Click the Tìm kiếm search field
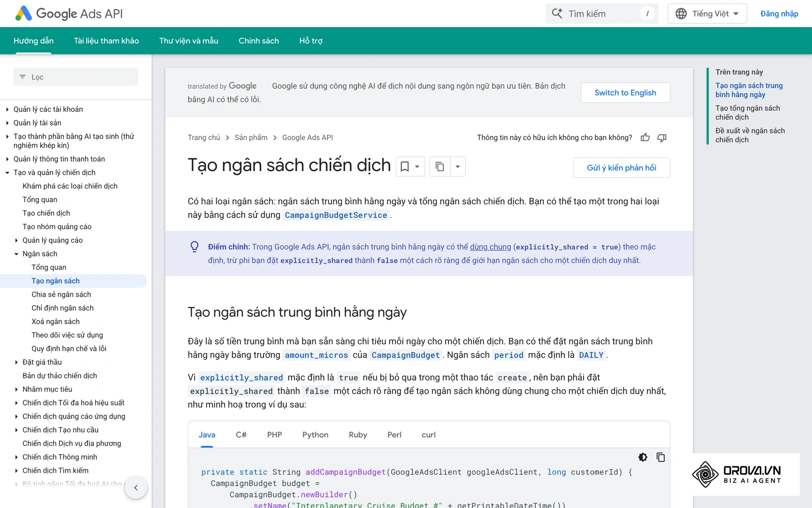This screenshot has width=812, height=508. point(602,14)
